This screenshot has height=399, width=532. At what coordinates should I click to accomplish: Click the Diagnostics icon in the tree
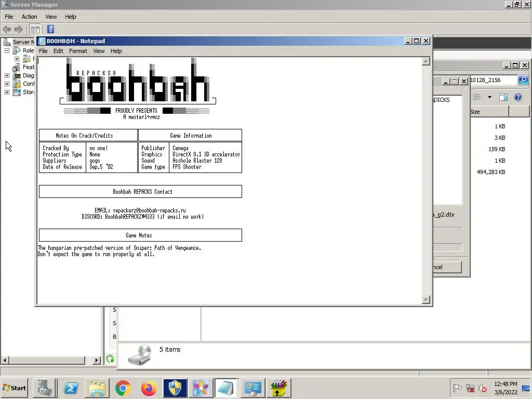point(16,75)
